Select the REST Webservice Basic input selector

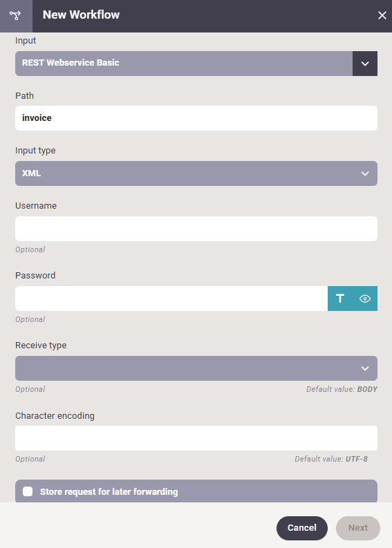pyautogui.click(x=184, y=64)
